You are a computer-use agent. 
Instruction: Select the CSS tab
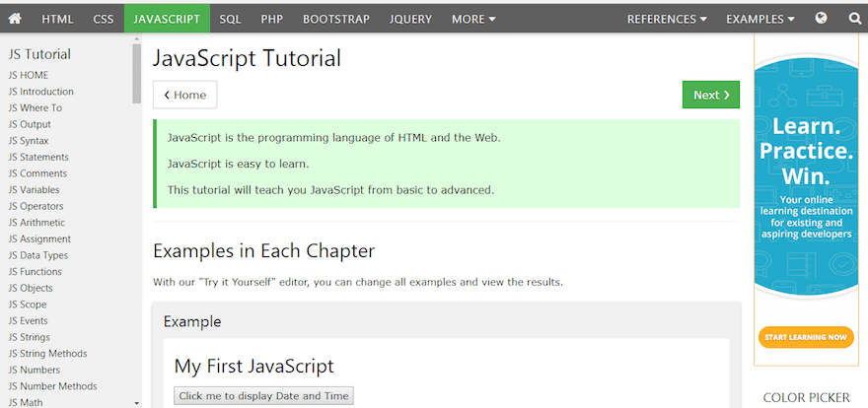104,18
